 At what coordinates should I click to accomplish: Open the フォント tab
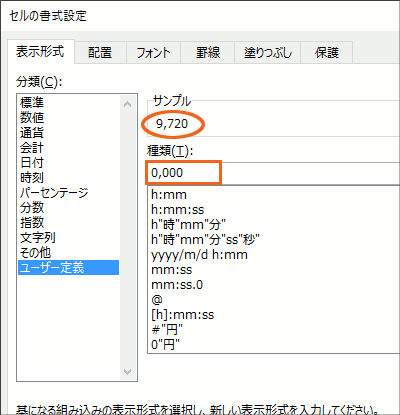[153, 52]
